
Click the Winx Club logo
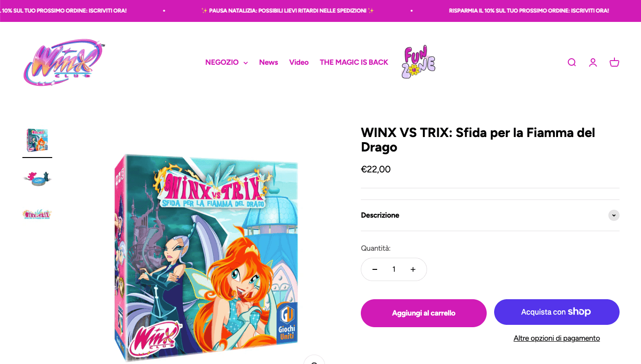point(64,62)
